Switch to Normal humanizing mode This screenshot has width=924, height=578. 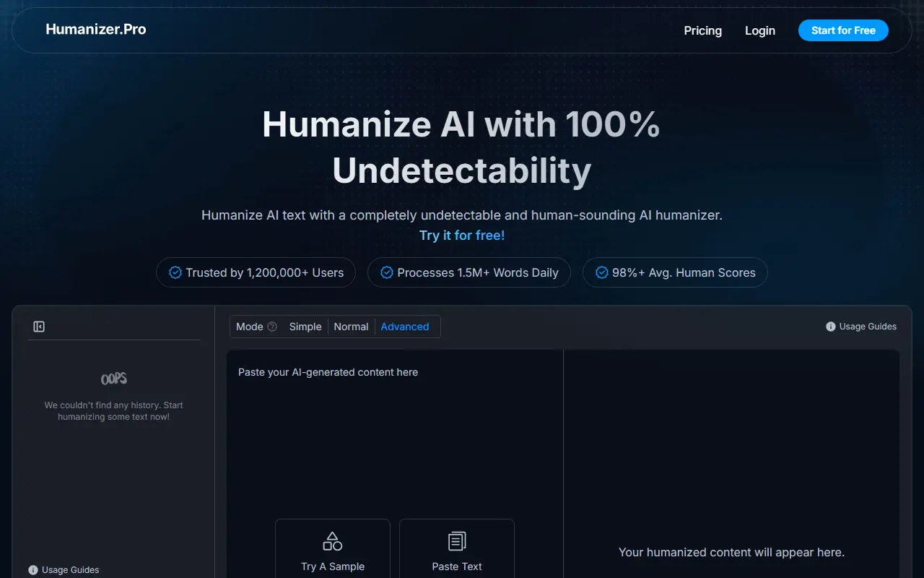[351, 327]
